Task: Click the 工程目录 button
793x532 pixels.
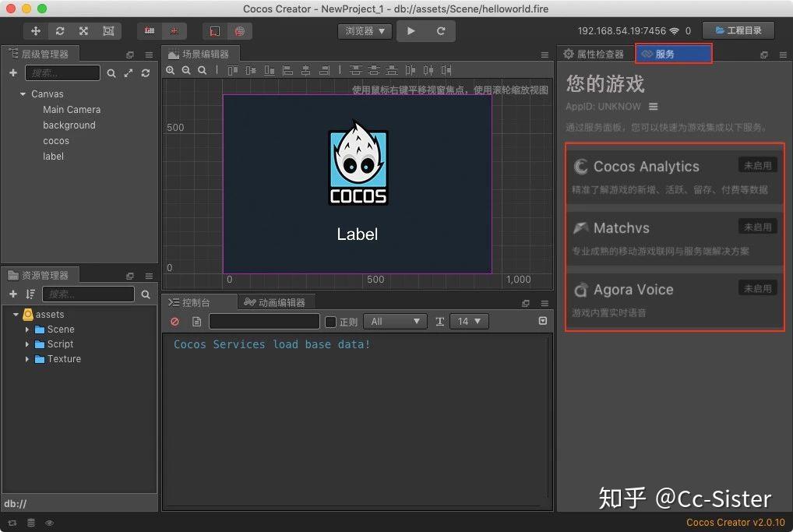Action: (738, 30)
